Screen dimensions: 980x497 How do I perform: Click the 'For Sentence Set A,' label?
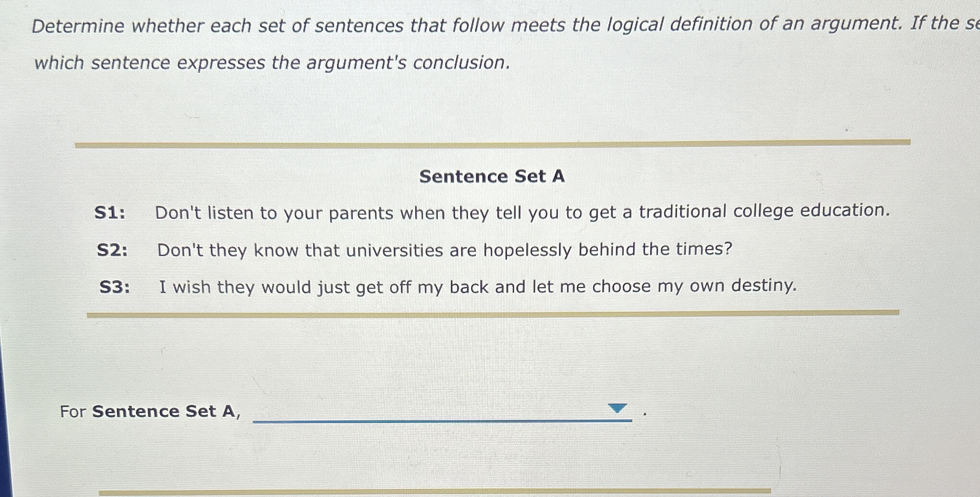click(x=150, y=412)
